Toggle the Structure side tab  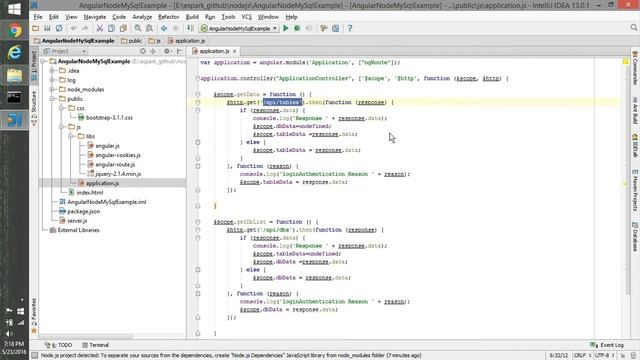click(34, 108)
